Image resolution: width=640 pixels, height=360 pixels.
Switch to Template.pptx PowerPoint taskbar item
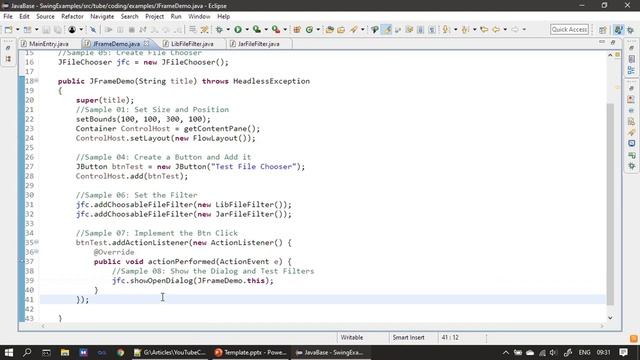(x=251, y=352)
